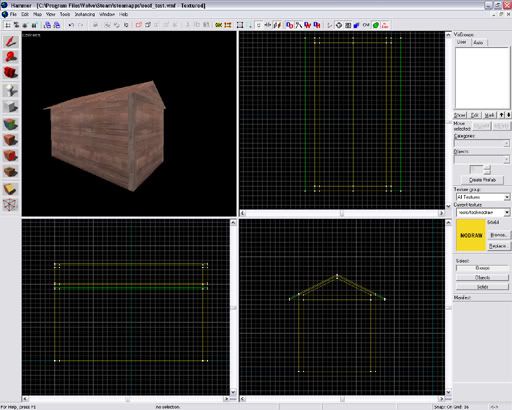512x410 pixels.
Task: Click the edit cordon bounds icon
Action: click(228, 25)
